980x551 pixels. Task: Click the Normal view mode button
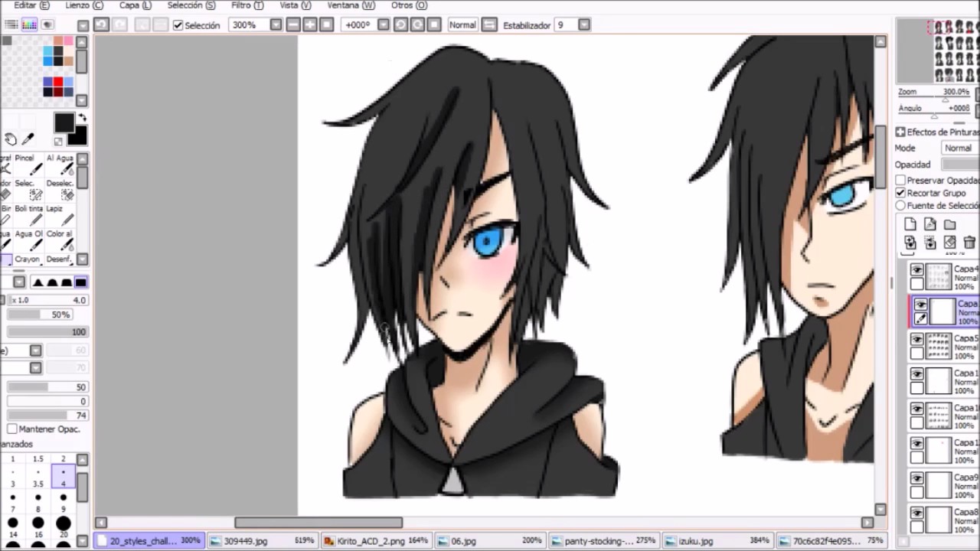462,24
